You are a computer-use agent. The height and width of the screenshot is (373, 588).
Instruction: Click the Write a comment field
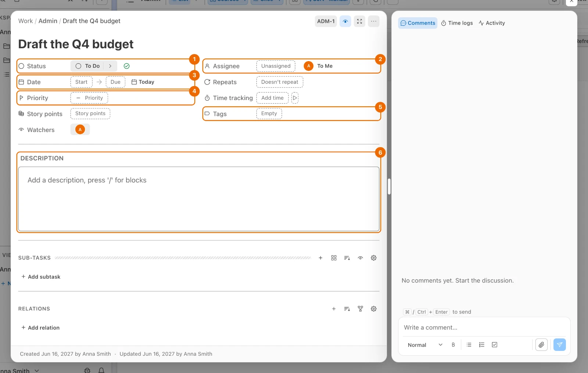[484, 327]
